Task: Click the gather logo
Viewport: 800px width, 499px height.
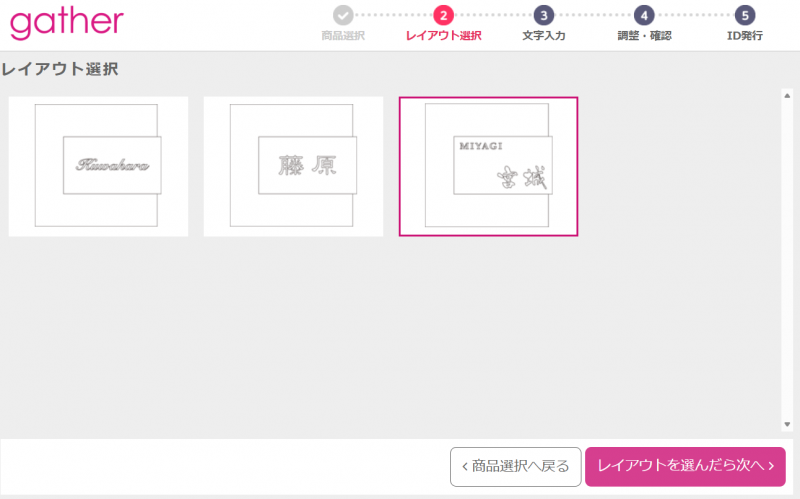Action: (x=67, y=23)
